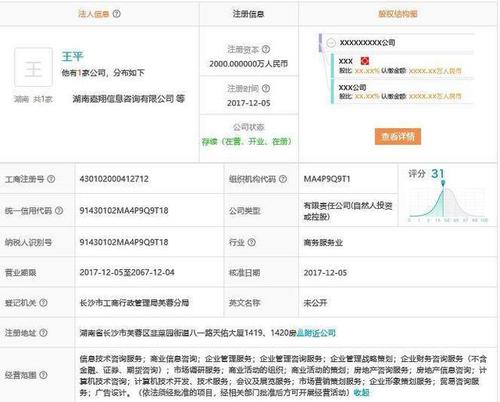Click help icon next to 统一信用代码

point(59,210)
